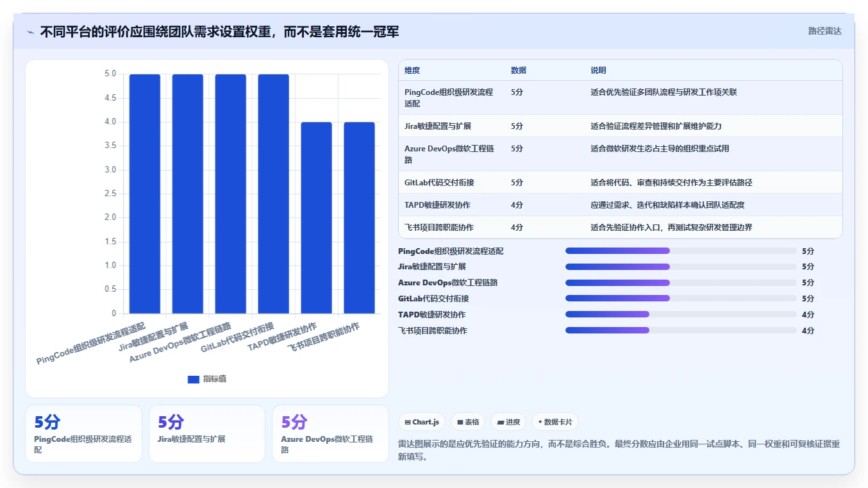Viewport: 868px width, 488px height.
Task: Click 适合微软研发生态占主导的组织重点试用 description
Action: tap(660, 149)
